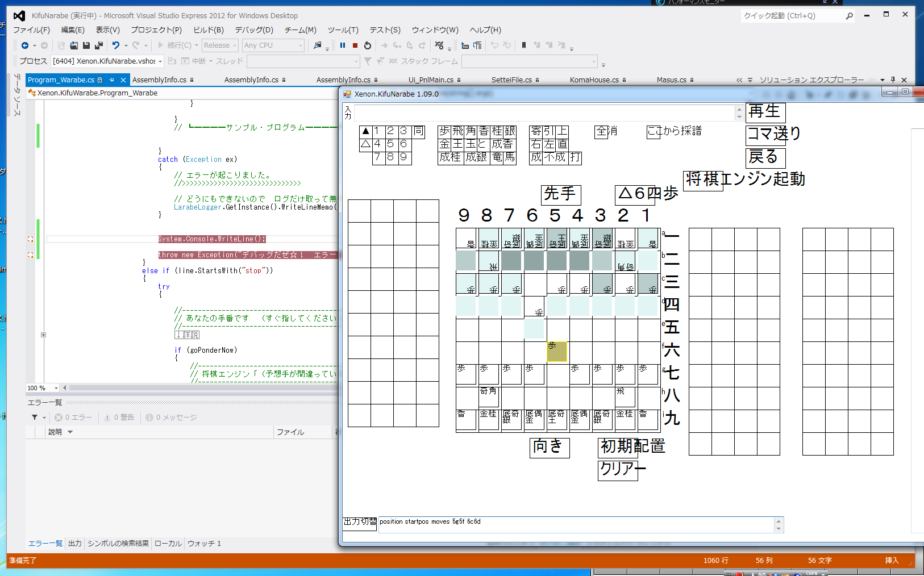The height and width of the screenshot is (576, 924).
Task: Close the Solution Explorer panel
Action: click(x=904, y=80)
